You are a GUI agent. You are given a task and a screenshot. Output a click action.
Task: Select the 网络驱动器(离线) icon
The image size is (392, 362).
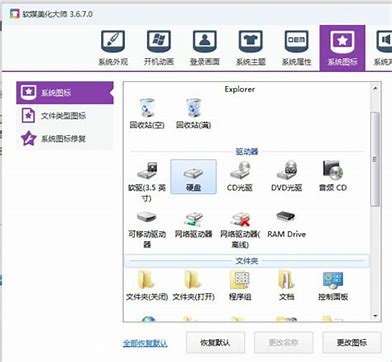[240, 230]
